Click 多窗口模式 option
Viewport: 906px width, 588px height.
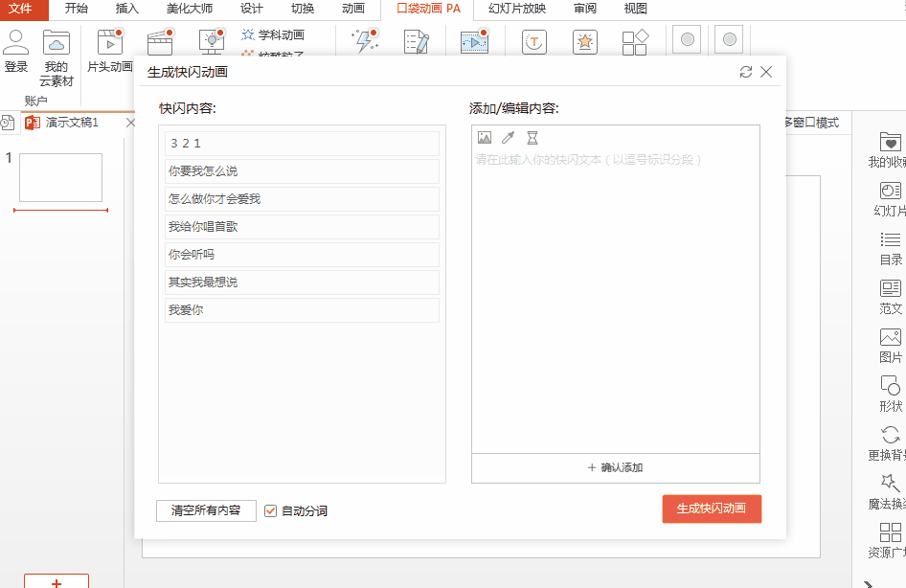[x=812, y=123]
